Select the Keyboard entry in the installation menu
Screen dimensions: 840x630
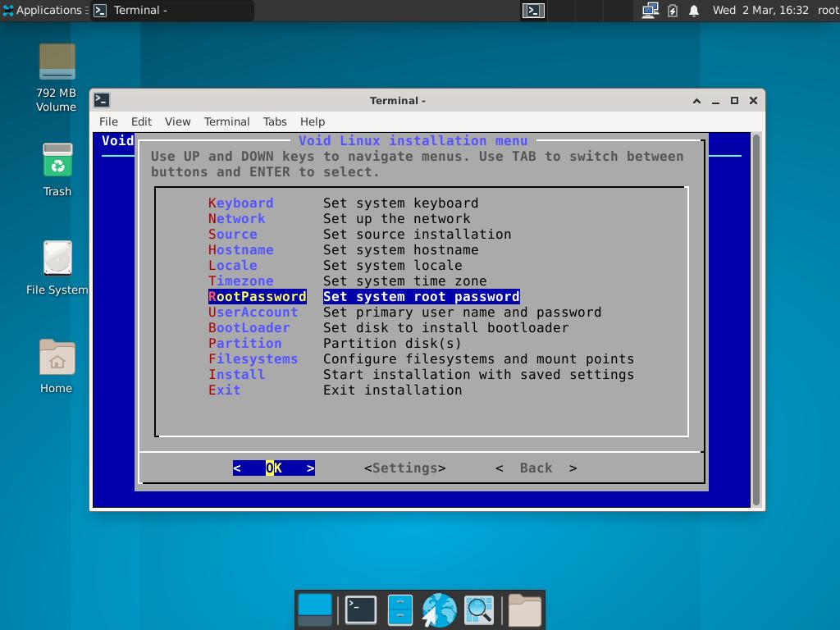click(x=343, y=203)
